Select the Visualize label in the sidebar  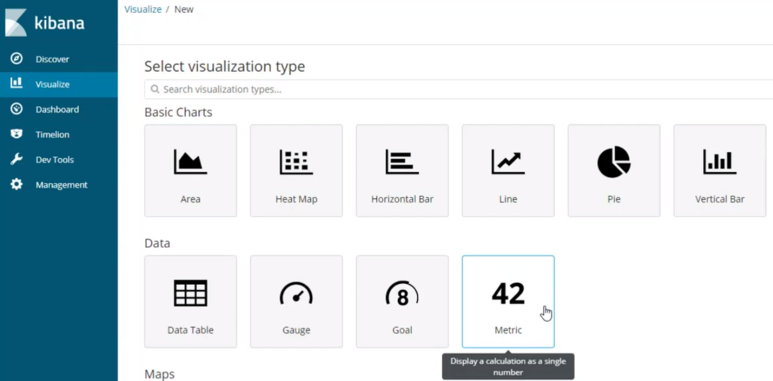click(52, 84)
